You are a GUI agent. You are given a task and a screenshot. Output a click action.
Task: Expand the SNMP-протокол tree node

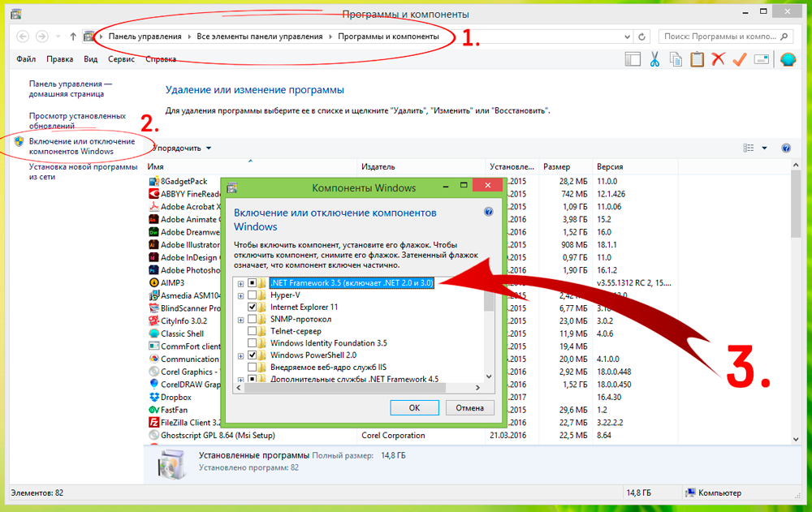pyautogui.click(x=240, y=320)
